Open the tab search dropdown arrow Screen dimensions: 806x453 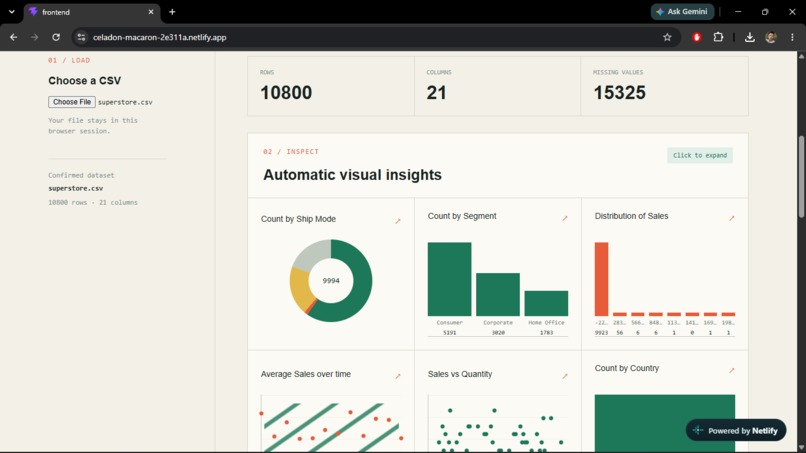click(11, 12)
